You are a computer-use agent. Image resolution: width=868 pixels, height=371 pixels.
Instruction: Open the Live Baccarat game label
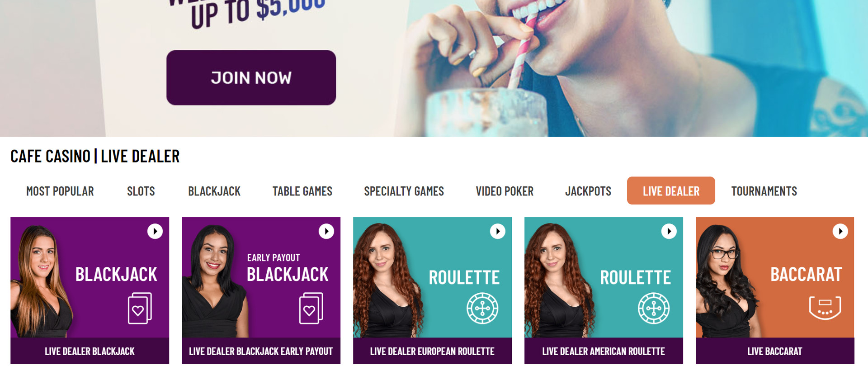click(775, 351)
